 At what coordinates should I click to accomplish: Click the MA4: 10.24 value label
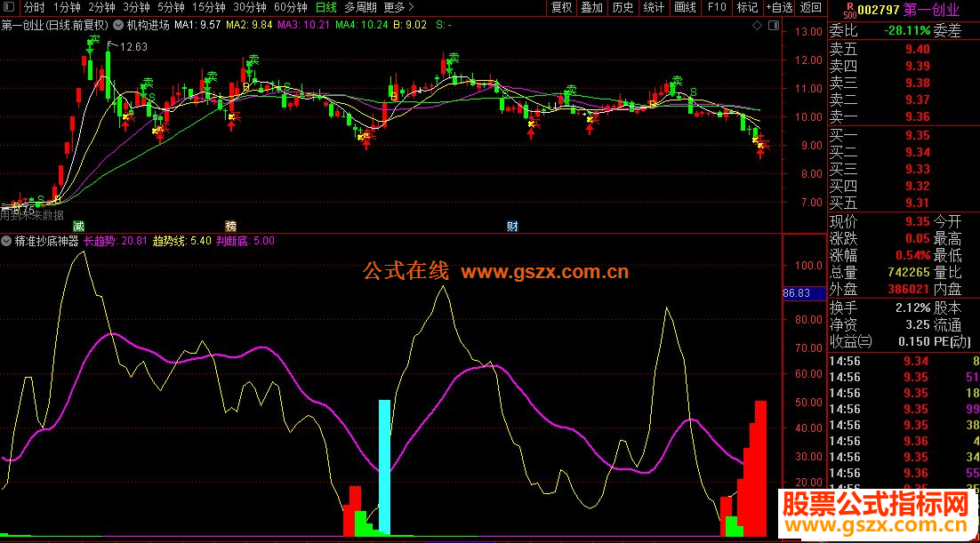pyautogui.click(x=361, y=25)
